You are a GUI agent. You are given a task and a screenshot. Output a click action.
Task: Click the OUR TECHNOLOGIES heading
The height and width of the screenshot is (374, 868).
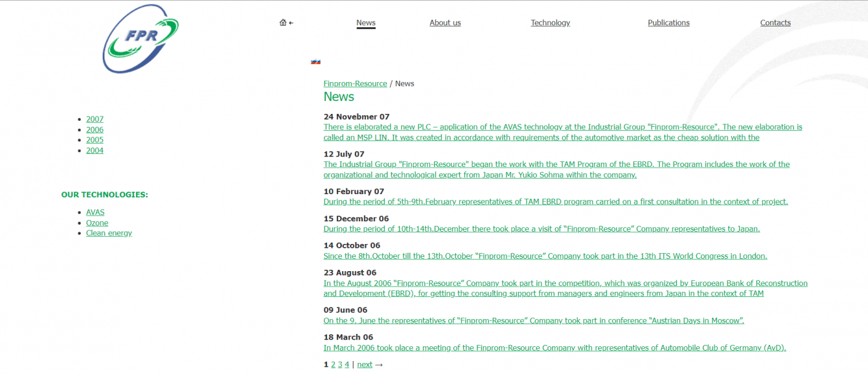[x=104, y=195]
